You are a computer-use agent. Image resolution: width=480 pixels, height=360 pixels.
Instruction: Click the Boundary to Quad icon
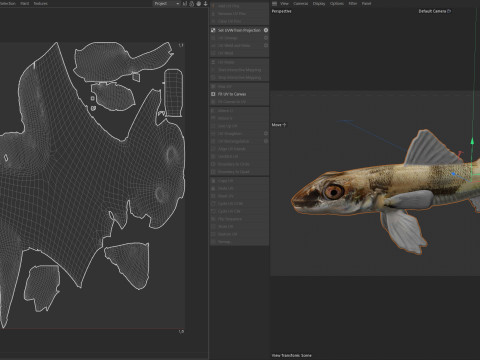click(213, 172)
